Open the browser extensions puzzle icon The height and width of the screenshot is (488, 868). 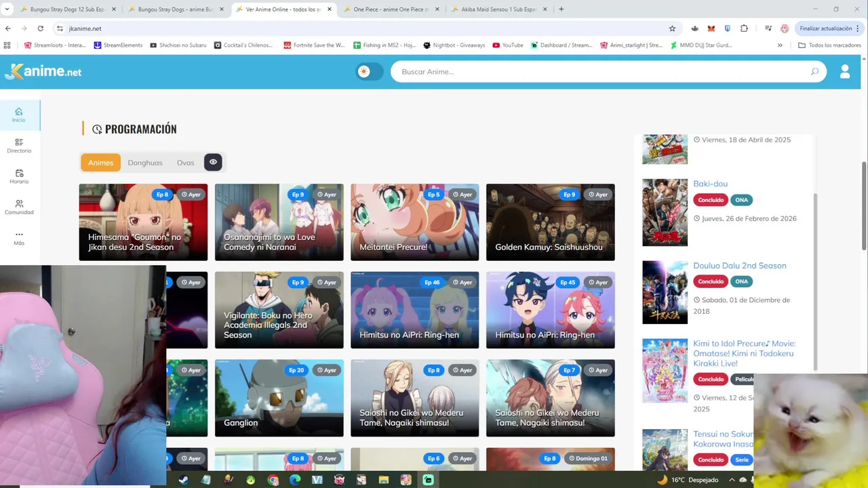click(x=744, y=28)
